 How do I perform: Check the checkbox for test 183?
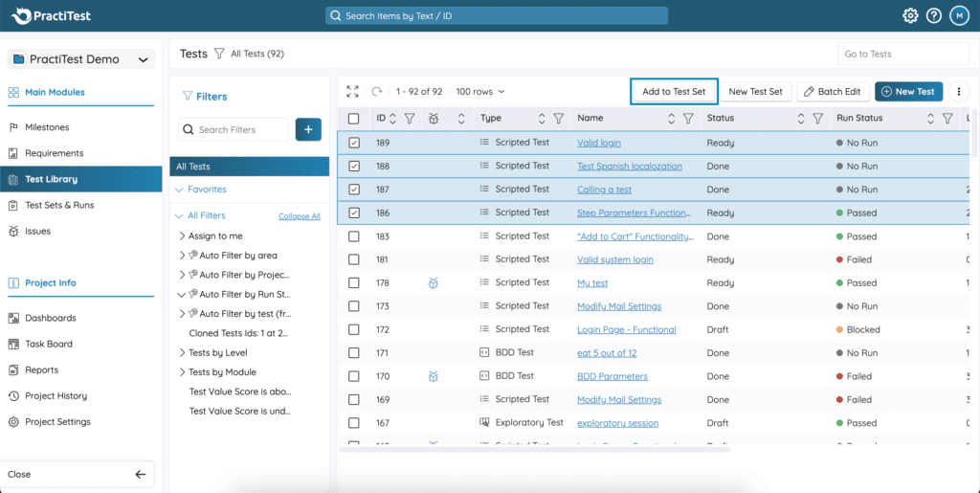(x=354, y=236)
